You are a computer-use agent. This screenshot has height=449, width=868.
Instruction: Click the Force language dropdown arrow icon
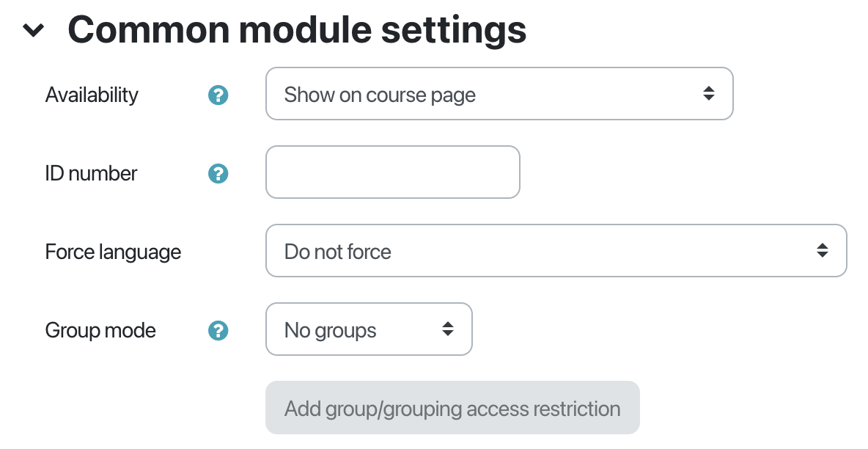point(823,251)
